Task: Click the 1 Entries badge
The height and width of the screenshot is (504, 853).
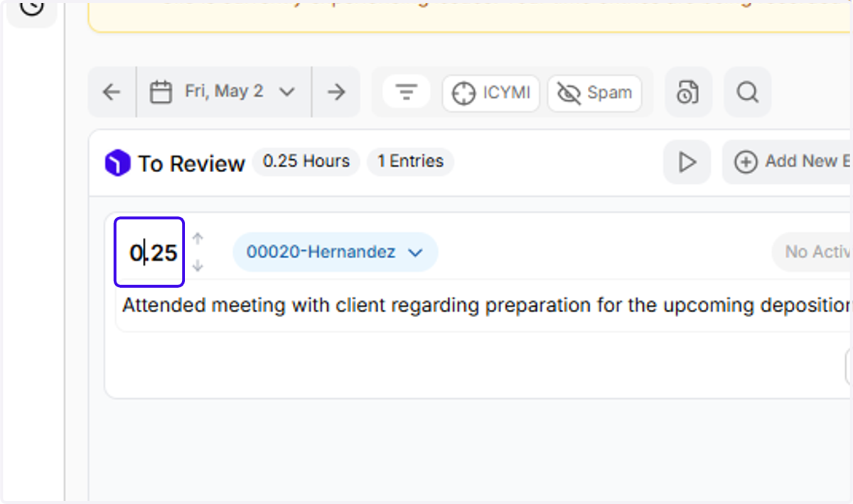Action: tap(411, 161)
